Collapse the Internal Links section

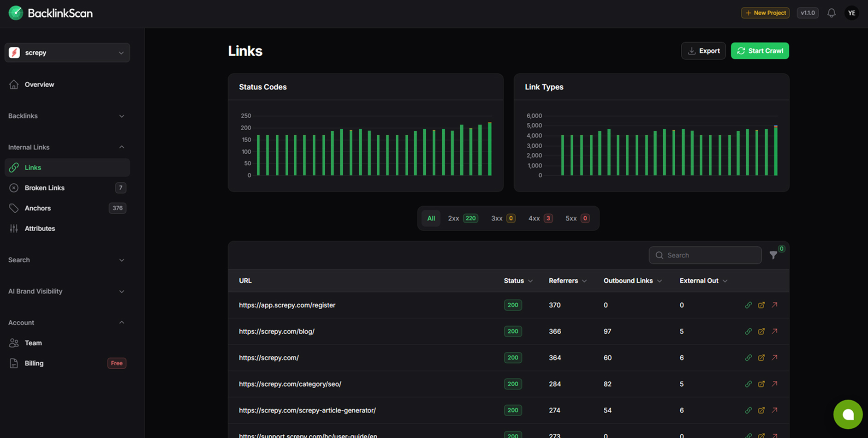click(67, 147)
